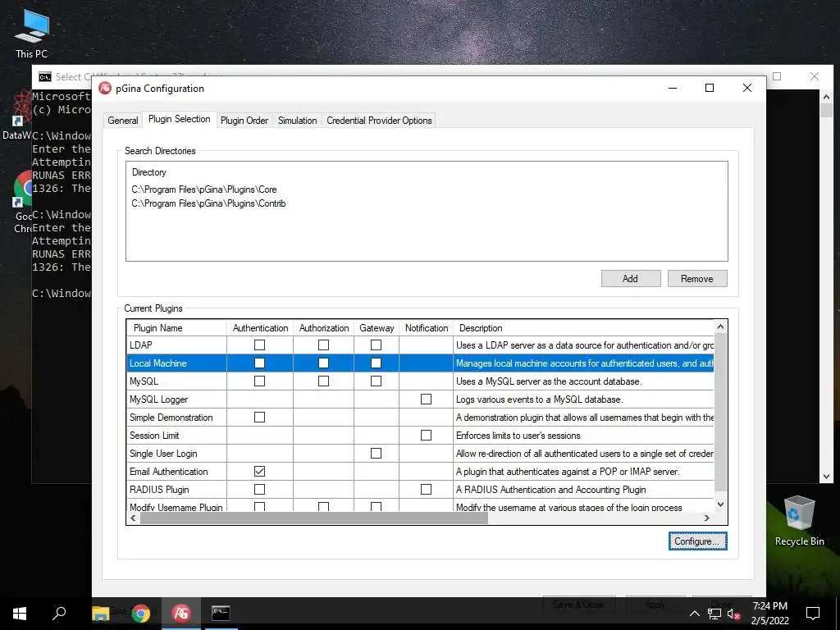Viewport: 840px width, 630px height.
Task: Click the Plugin Name column header
Action: [177, 328]
